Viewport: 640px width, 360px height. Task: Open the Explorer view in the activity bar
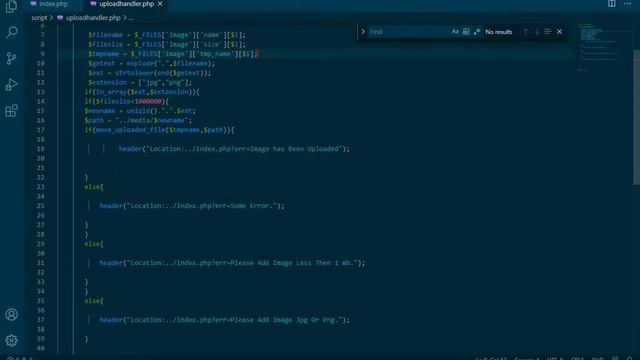11,6
